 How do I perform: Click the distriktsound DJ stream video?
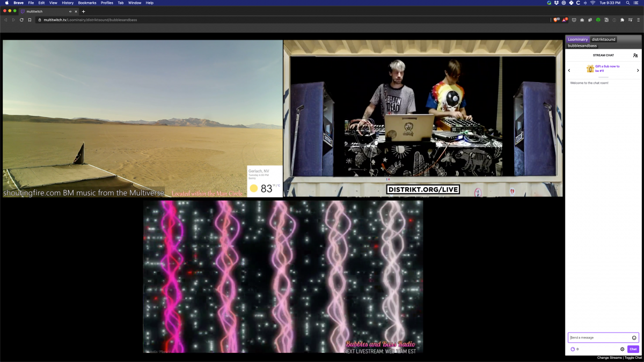tap(423, 119)
